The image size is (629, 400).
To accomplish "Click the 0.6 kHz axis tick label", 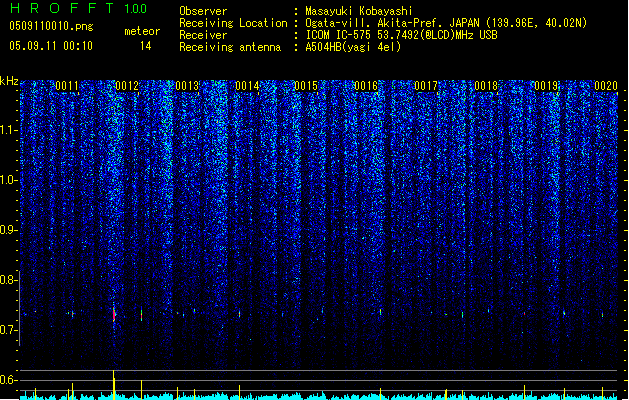I will pyautogui.click(x=8, y=380).
